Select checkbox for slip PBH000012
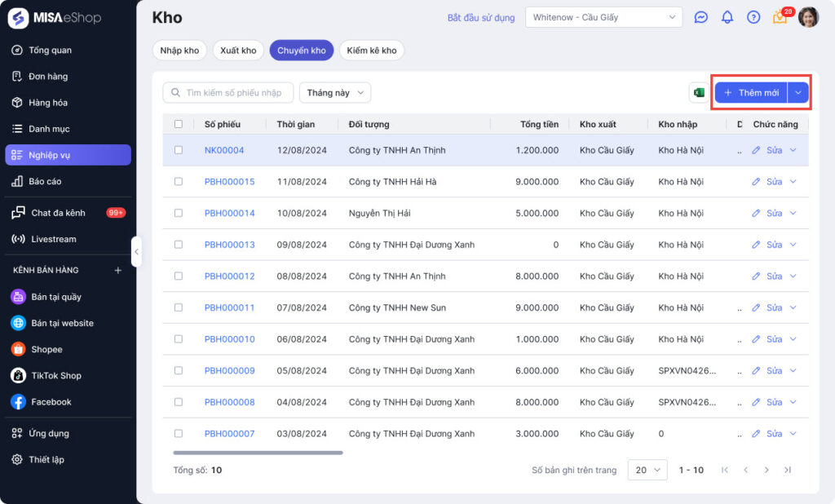 [x=179, y=276]
